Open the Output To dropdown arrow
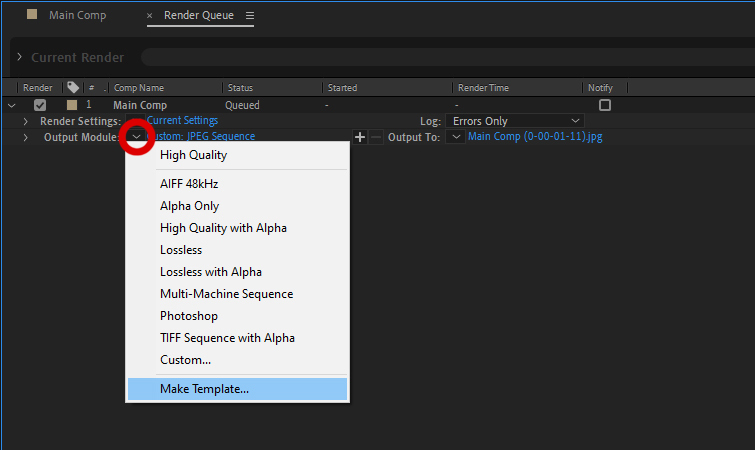 (455, 137)
